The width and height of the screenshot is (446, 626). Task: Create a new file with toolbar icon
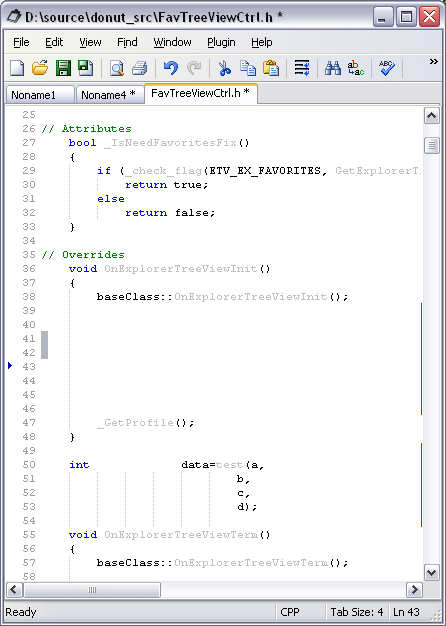tap(17, 68)
